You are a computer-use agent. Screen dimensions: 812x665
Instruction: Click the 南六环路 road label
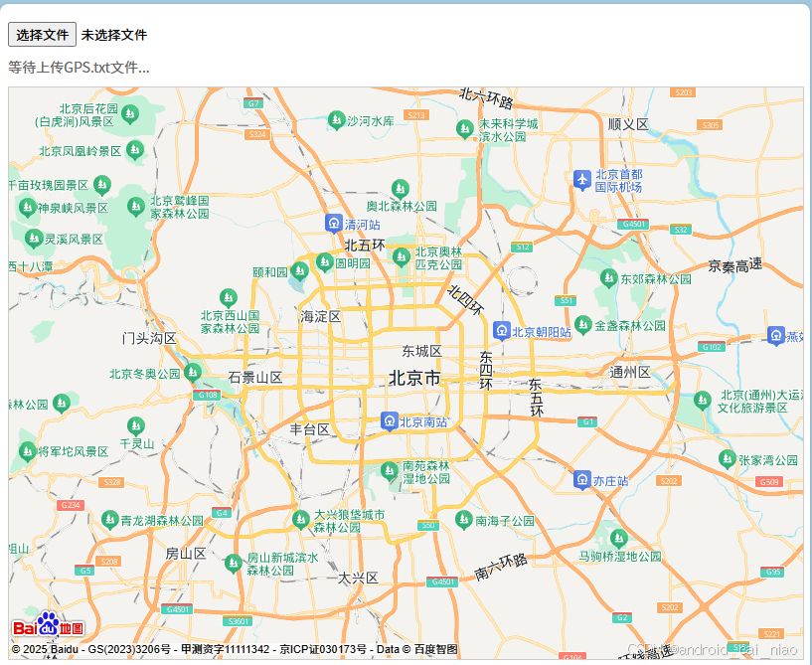point(501,567)
